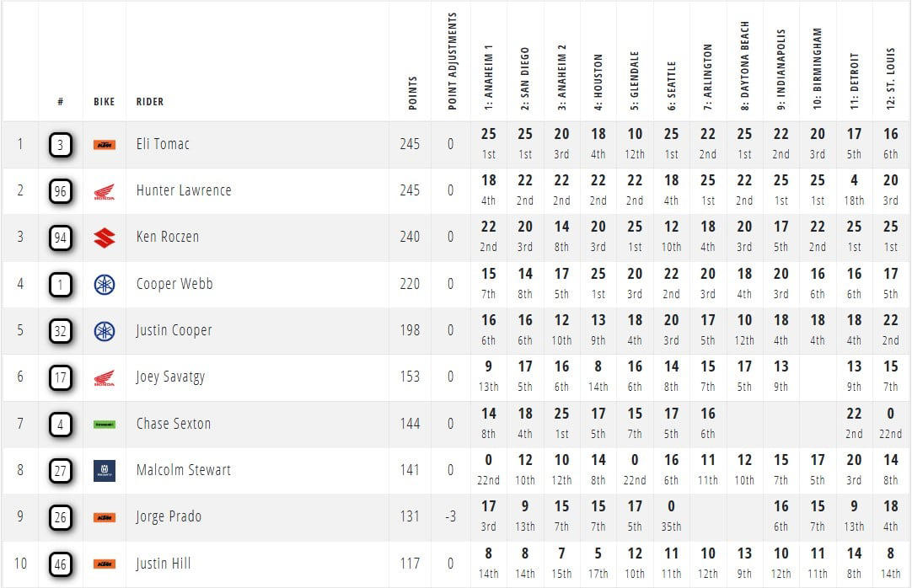Open Eli Tomac's rider name link
912x588 pixels.
point(163,144)
